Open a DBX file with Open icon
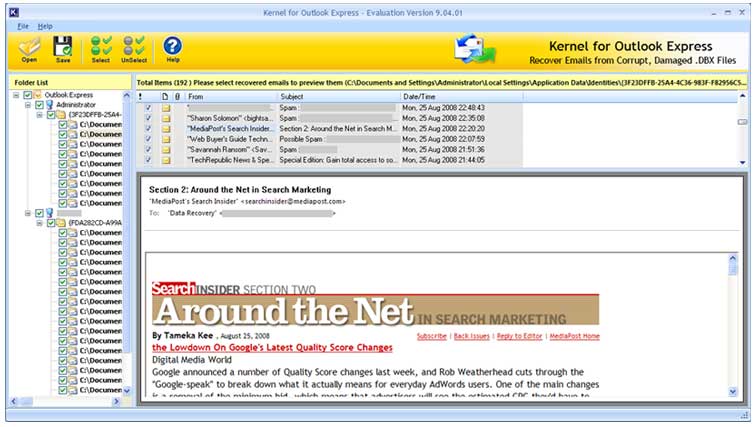 (29, 49)
